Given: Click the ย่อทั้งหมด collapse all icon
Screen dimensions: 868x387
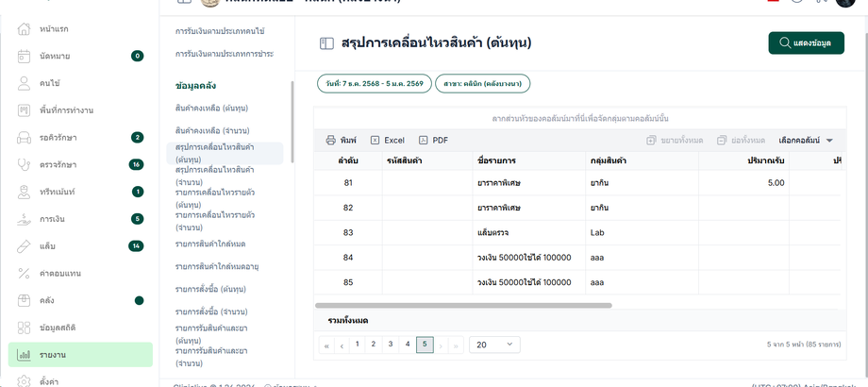Looking at the screenshot, I should tap(722, 140).
